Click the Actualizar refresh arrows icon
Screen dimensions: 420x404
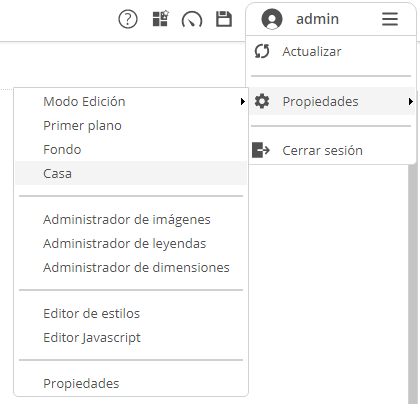click(262, 51)
